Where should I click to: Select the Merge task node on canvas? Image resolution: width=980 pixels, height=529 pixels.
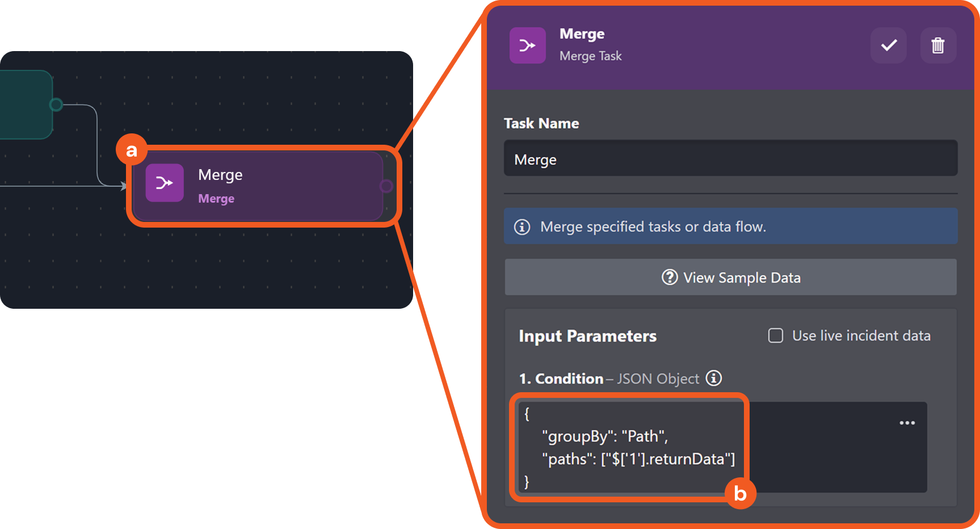point(284,186)
